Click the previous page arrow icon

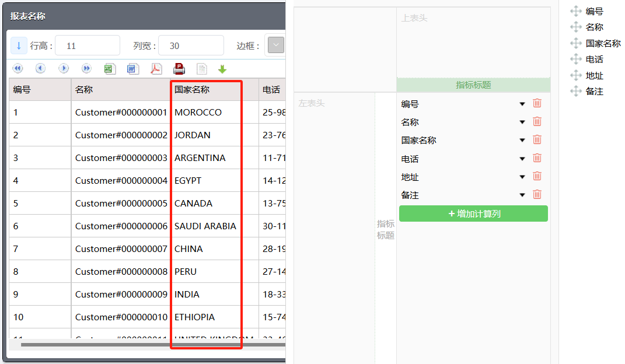(x=40, y=69)
